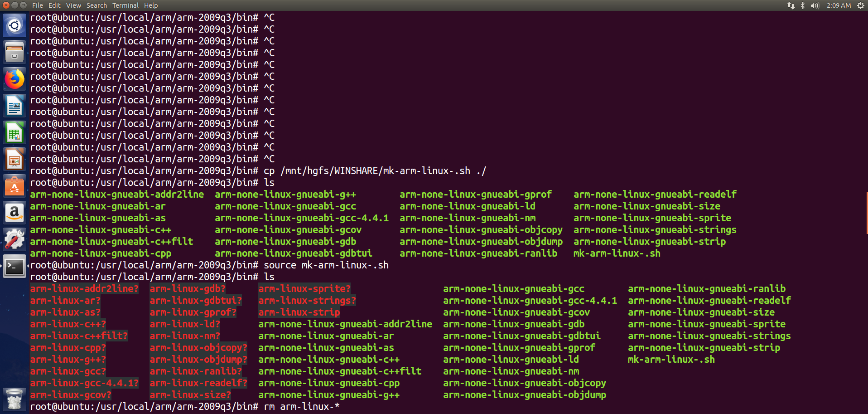This screenshot has height=414, width=868.
Task: Open the Trash in the launcher
Action: pos(14,399)
